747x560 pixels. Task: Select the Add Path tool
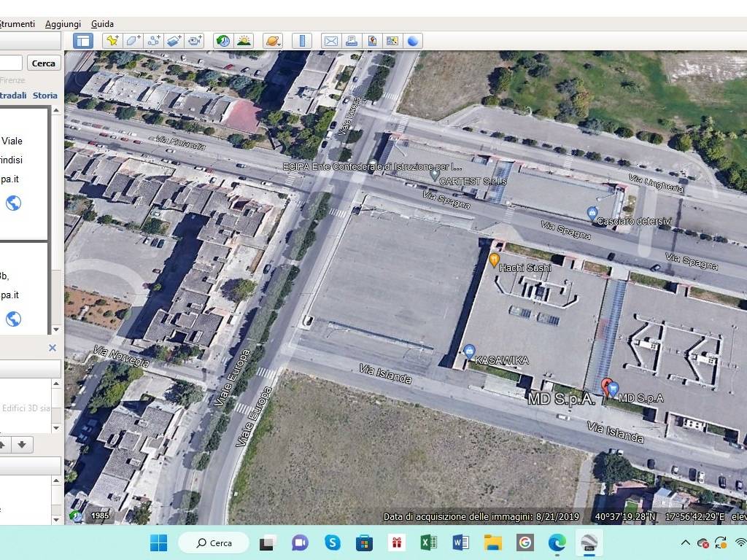(x=153, y=41)
